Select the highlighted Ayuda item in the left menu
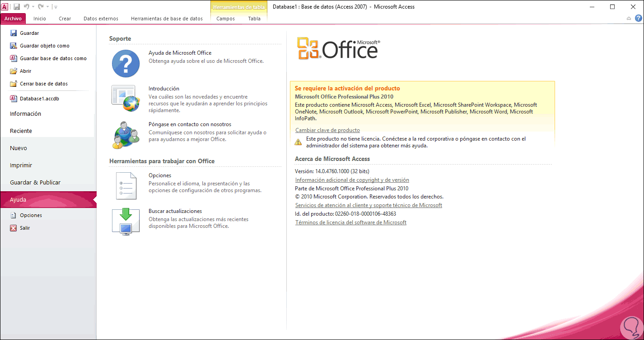644x340 pixels. click(x=48, y=200)
